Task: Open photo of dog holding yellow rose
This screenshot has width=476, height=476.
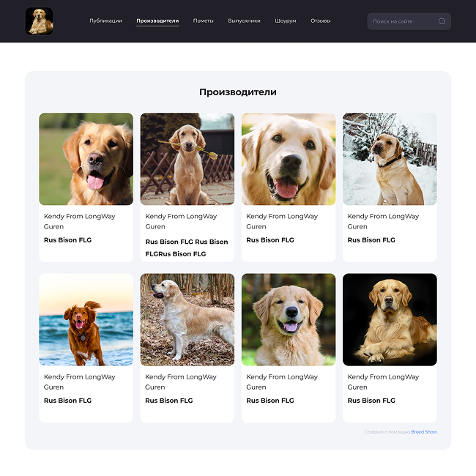Action: 187,159
